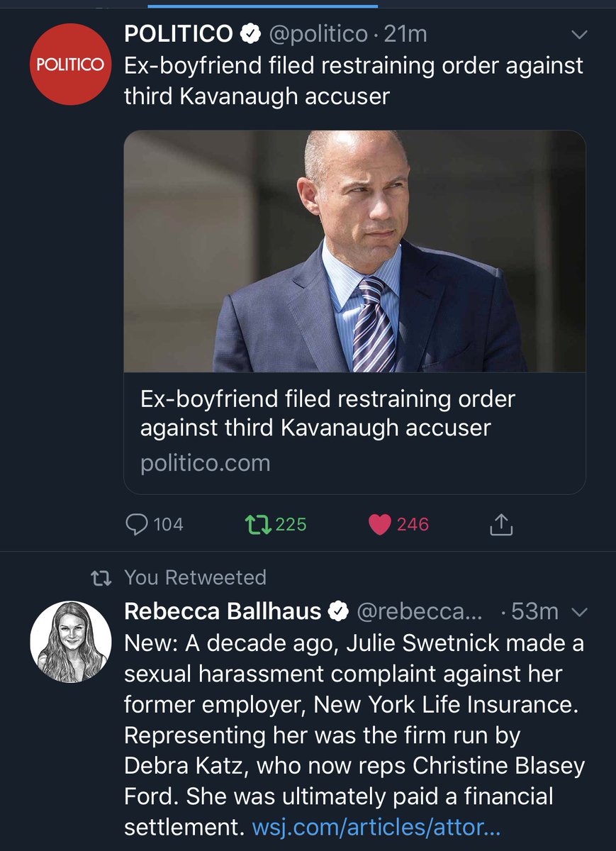Reply to the POLITICO tweet
The width and height of the screenshot is (616, 851).
point(135,524)
